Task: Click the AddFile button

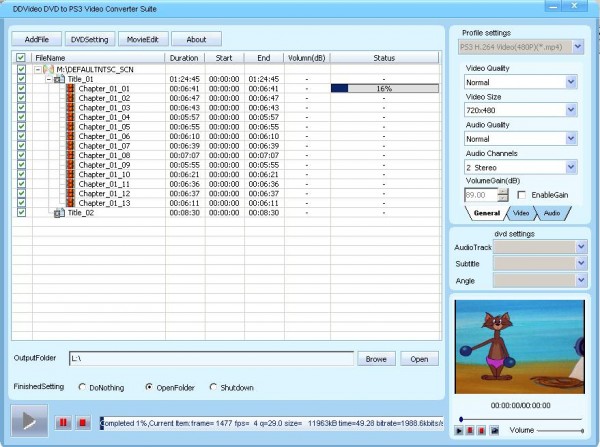Action: (36, 39)
